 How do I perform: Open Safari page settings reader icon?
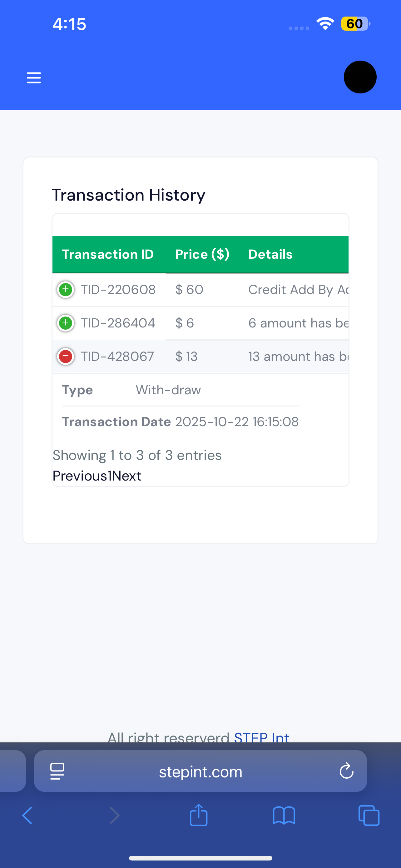[x=57, y=771]
